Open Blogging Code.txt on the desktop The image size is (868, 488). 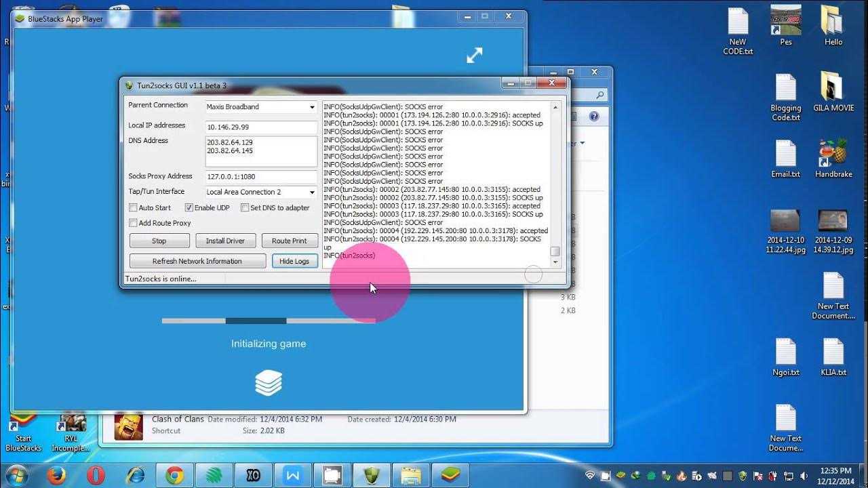pos(785,97)
